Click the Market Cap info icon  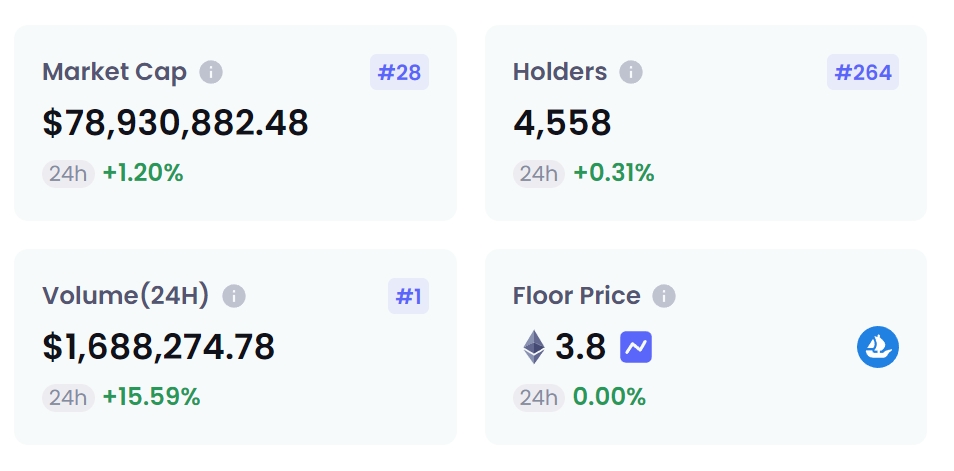click(211, 73)
